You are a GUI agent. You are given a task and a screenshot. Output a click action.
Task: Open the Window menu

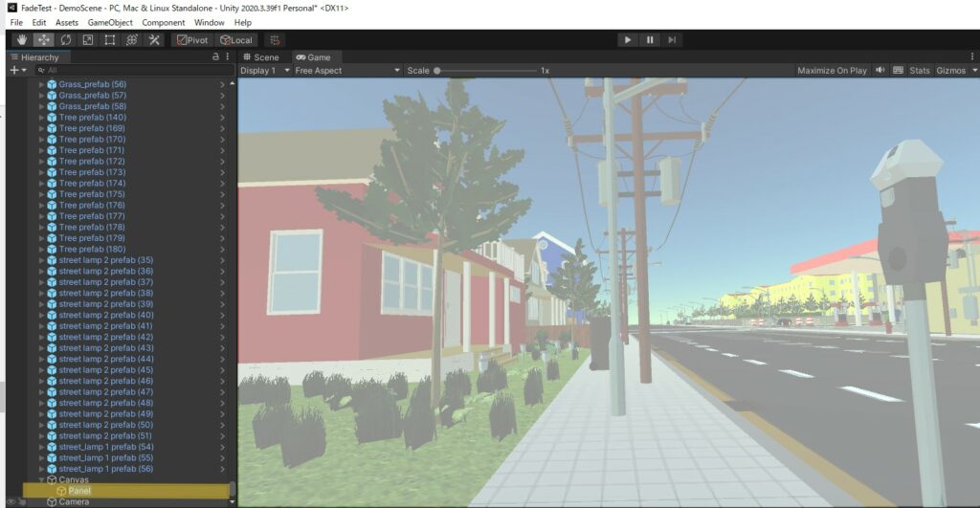coord(209,23)
